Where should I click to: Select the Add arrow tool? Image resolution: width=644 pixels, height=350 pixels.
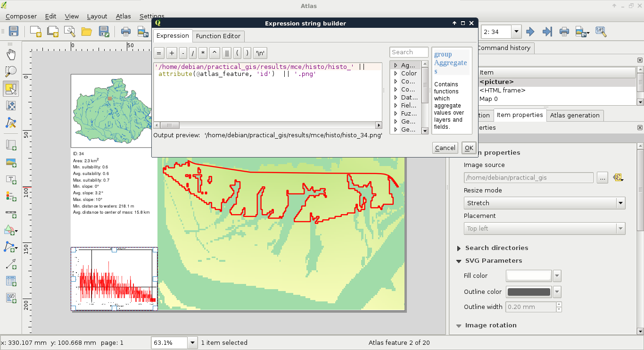click(x=11, y=264)
